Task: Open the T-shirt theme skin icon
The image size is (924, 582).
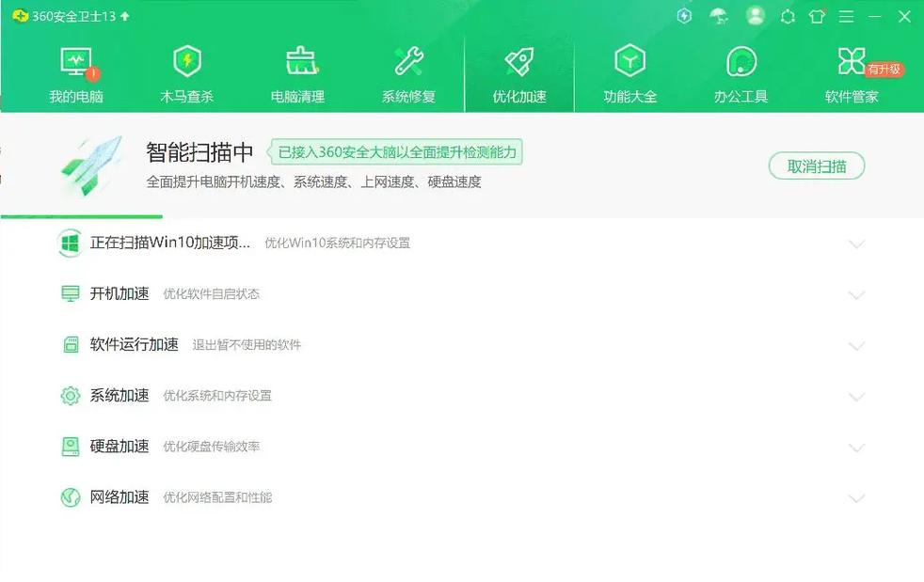Action: click(817, 16)
